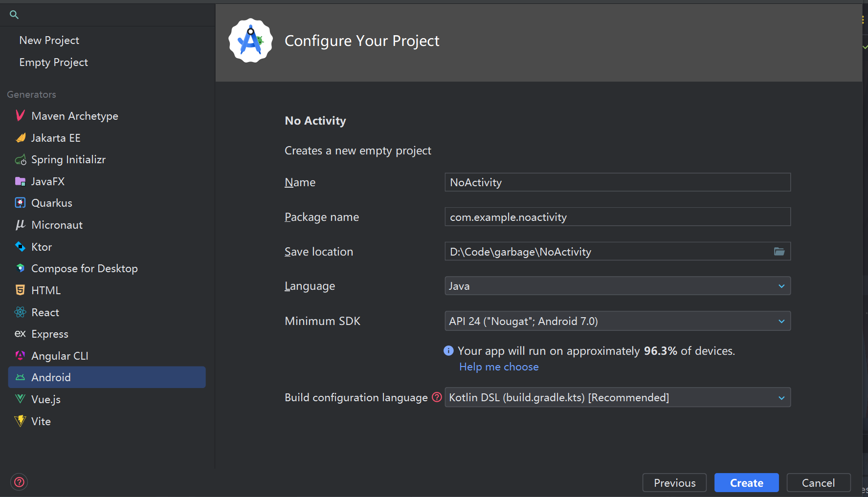Click the Spring Initializr icon
This screenshot has width=868, height=497.
[20, 160]
